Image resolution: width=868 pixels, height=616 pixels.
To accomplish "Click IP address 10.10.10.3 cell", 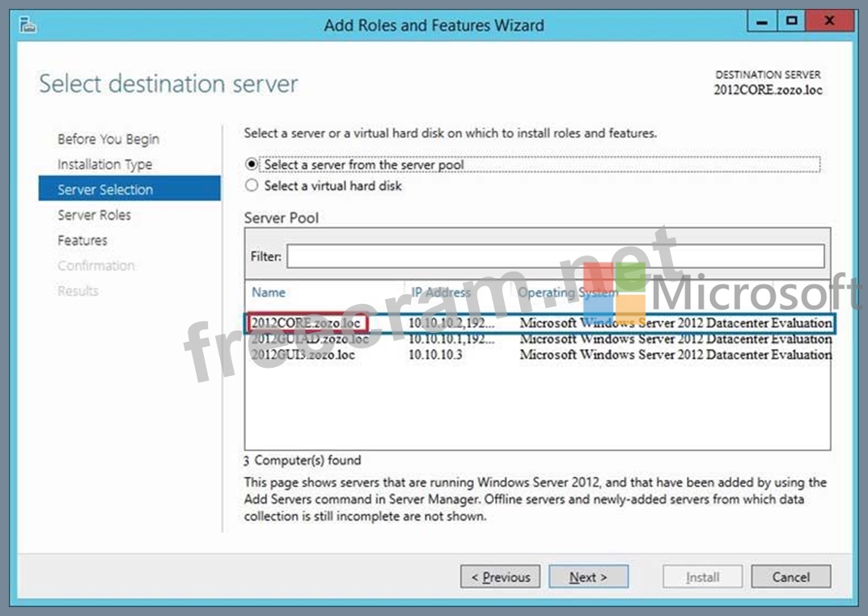I will [435, 354].
